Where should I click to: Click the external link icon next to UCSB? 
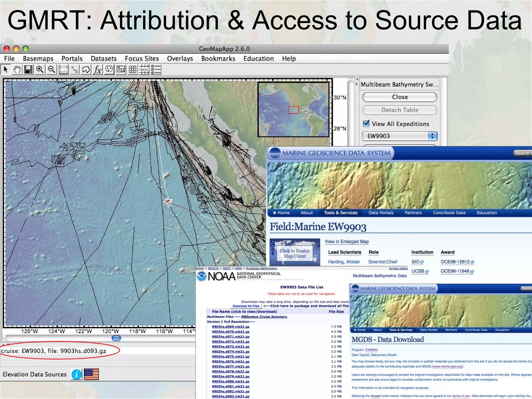[x=427, y=271]
